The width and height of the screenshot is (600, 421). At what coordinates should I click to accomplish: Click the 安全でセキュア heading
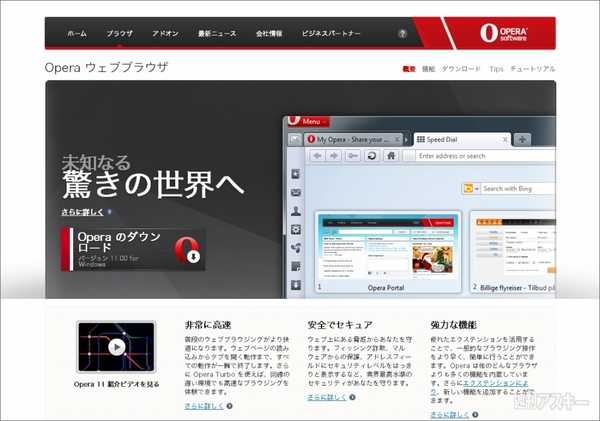click(x=340, y=325)
